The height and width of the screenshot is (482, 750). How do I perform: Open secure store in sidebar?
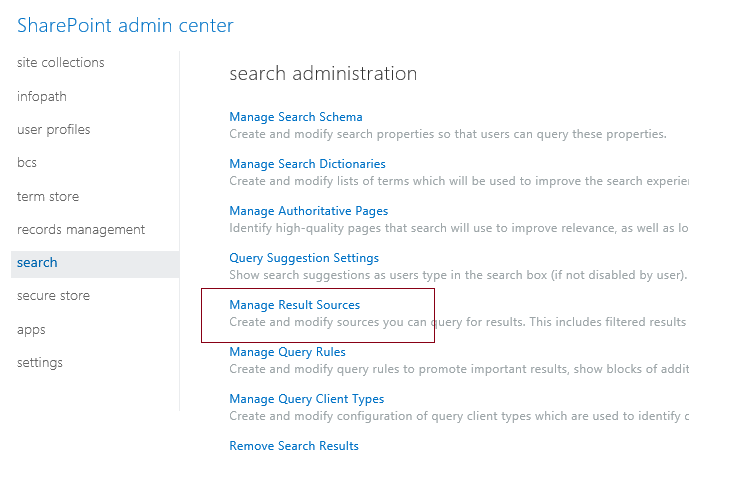pyautogui.click(x=54, y=296)
